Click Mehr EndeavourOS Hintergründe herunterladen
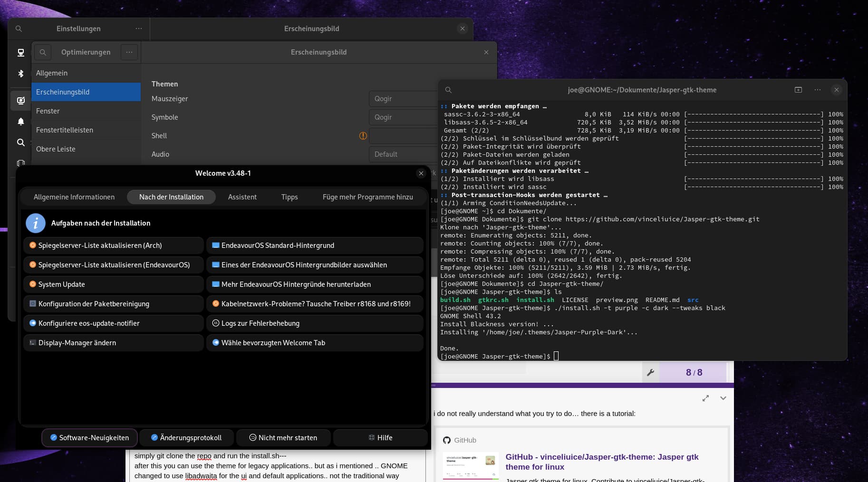 click(x=315, y=284)
